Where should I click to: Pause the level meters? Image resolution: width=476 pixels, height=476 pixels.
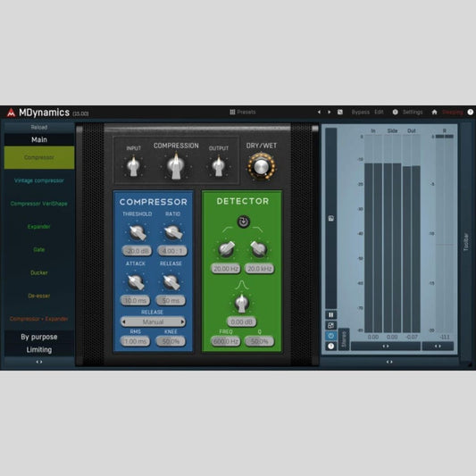coord(331,315)
